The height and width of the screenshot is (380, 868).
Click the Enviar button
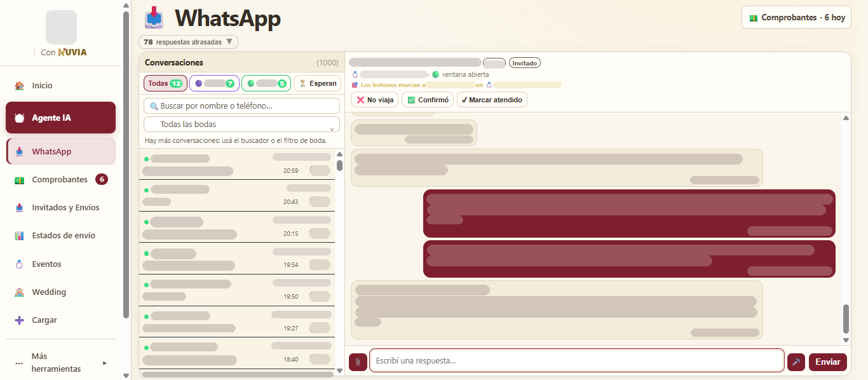coord(828,362)
